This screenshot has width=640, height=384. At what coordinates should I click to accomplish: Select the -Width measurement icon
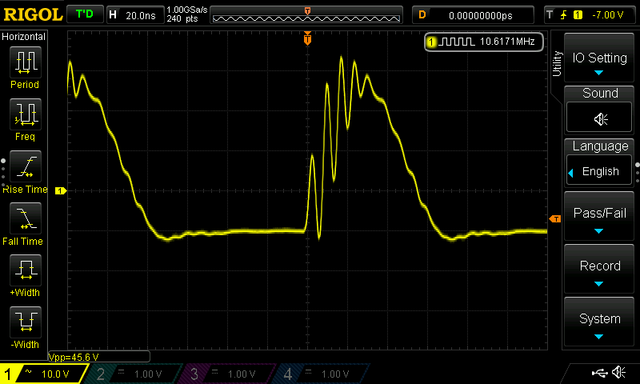click(25, 322)
